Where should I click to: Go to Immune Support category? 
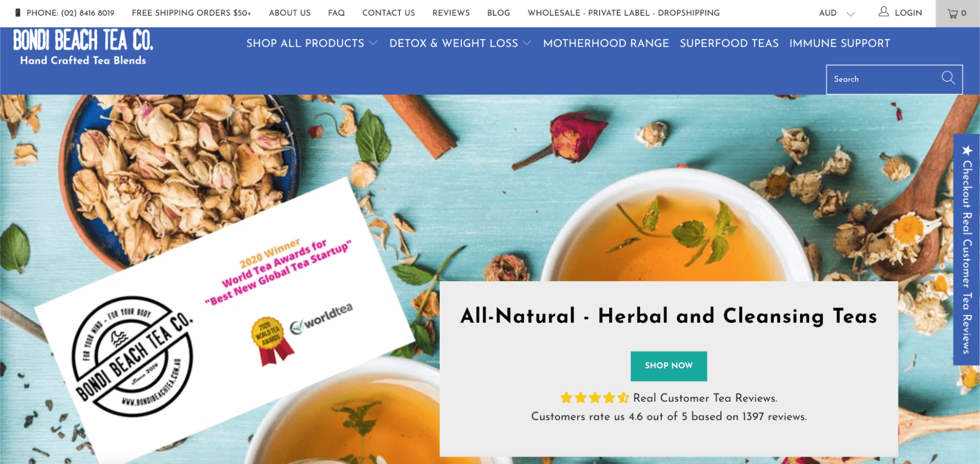pos(839,43)
